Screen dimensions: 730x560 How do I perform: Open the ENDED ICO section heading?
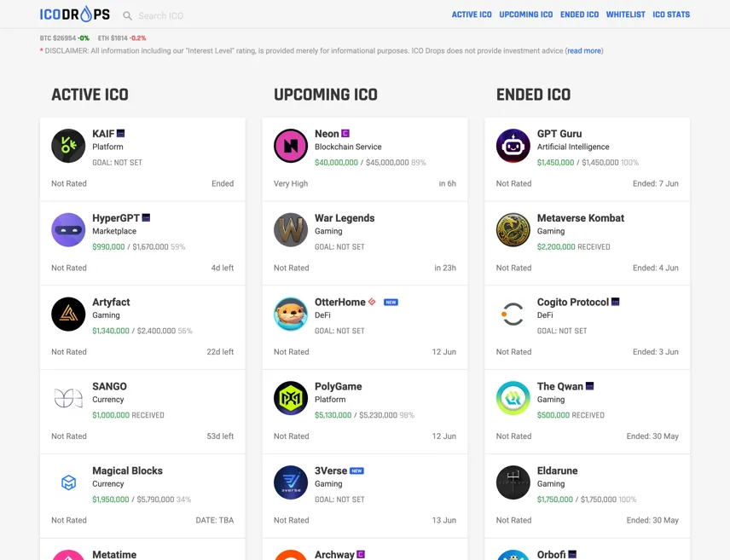(534, 95)
